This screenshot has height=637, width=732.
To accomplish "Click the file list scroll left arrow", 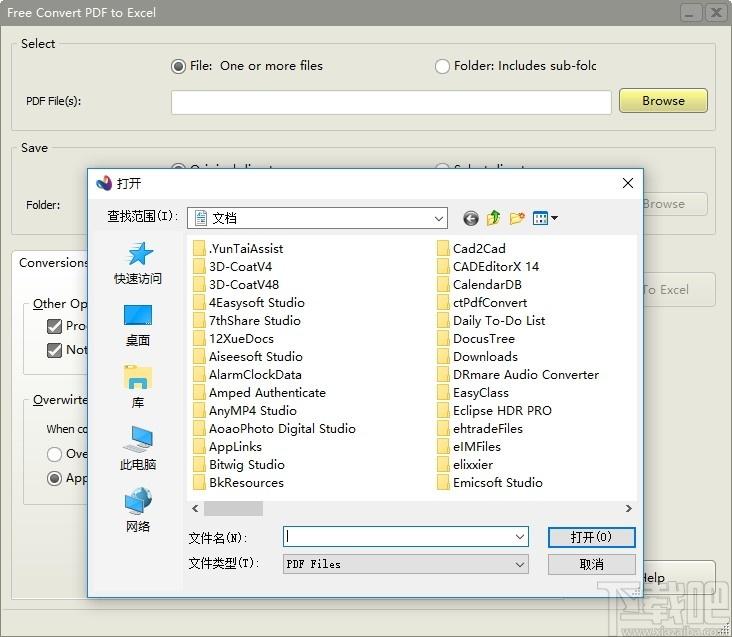I will point(195,508).
